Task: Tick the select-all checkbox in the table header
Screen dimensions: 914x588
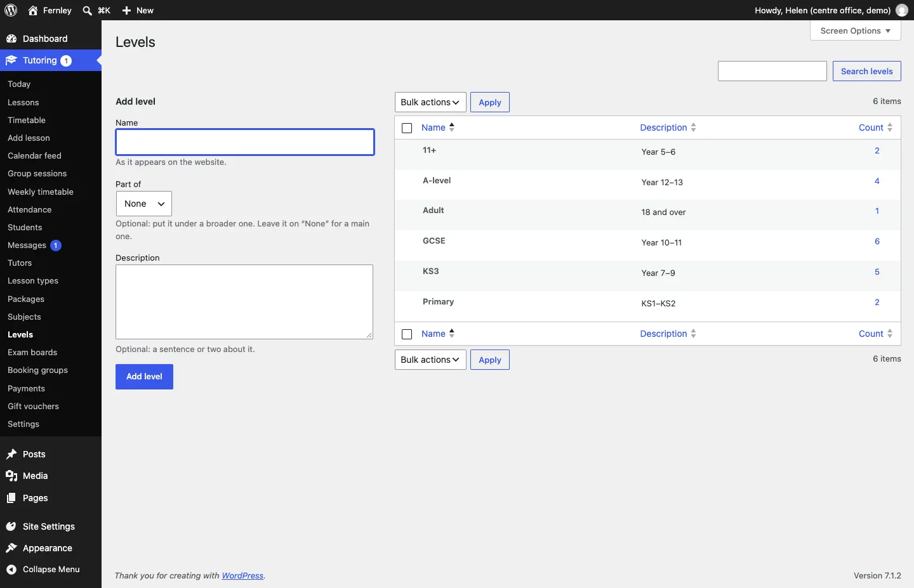Action: (407, 128)
